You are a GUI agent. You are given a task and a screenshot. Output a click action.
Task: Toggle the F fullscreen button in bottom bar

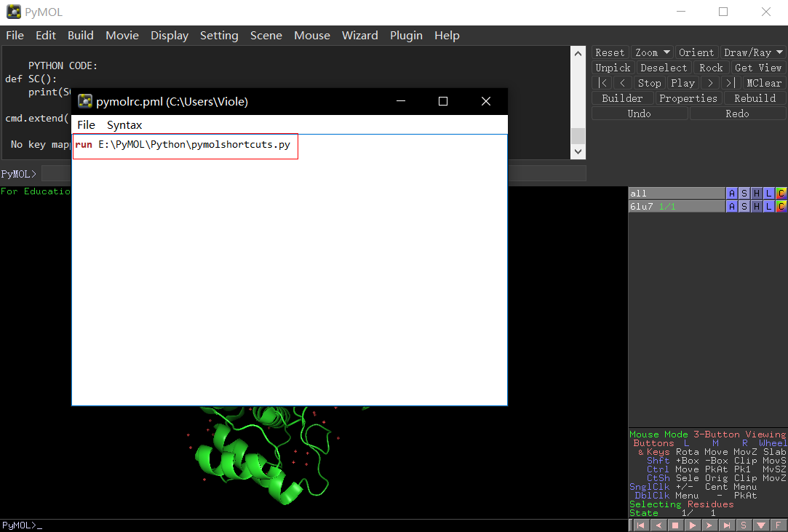[x=778, y=525]
